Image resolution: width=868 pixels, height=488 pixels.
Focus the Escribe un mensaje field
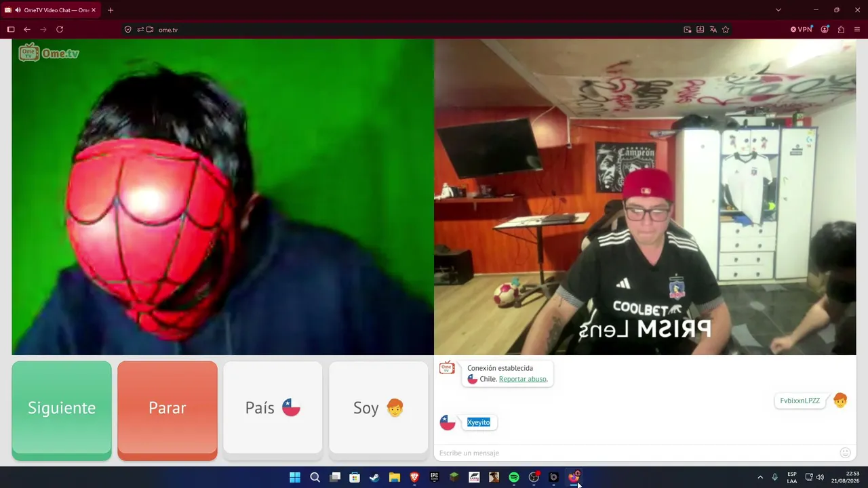pyautogui.click(x=637, y=453)
